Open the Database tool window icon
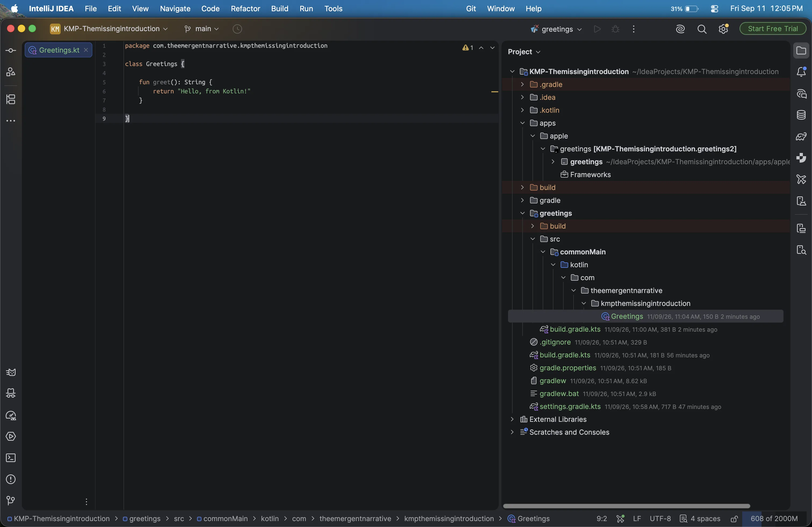Image resolution: width=812 pixels, height=527 pixels. click(801, 115)
